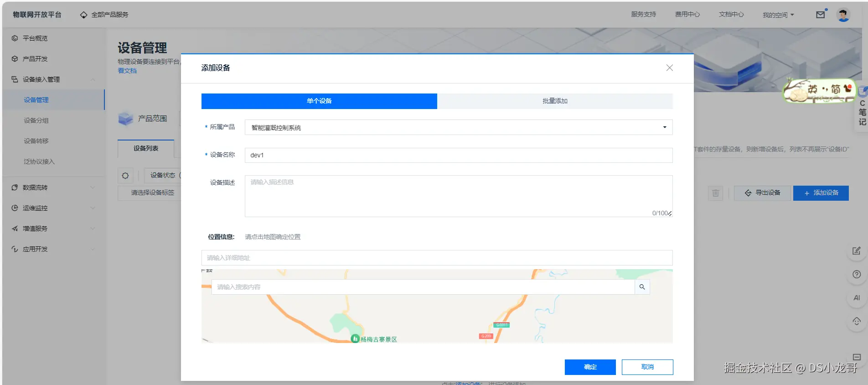Expand the 增值服务 section arrow

coord(93,229)
